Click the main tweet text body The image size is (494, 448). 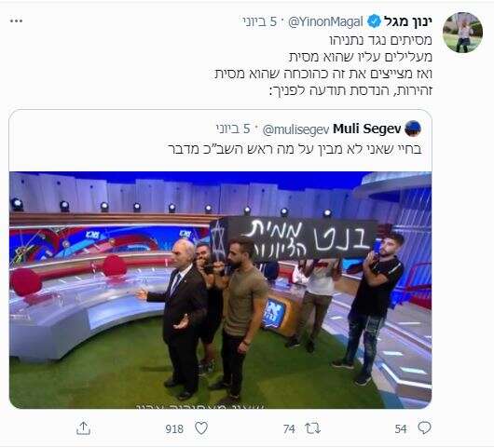323,65
